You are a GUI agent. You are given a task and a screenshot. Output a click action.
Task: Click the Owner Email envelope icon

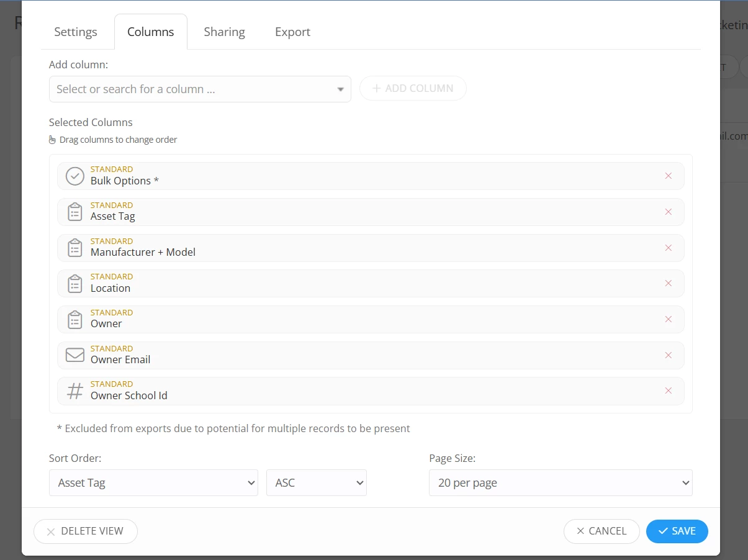75,355
